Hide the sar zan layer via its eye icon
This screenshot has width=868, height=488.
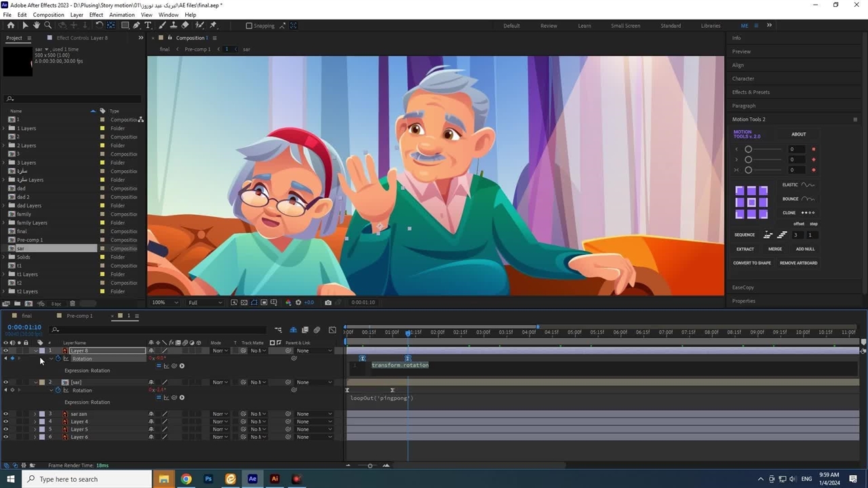(6, 414)
